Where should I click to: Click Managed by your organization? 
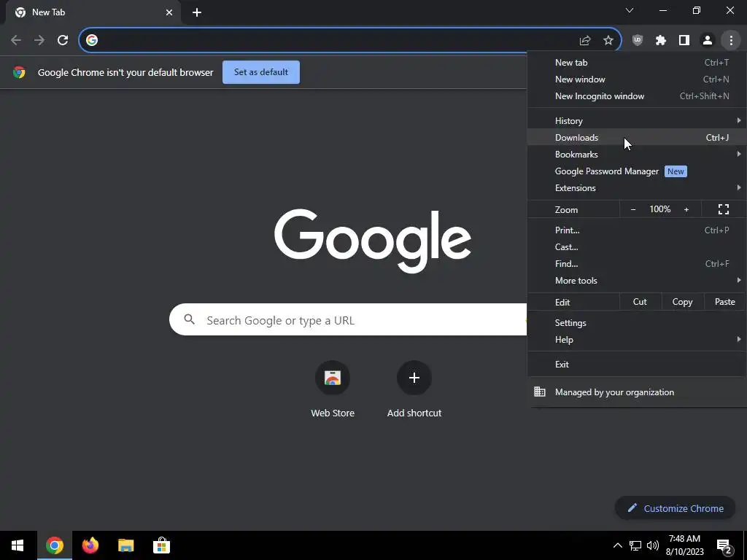637,392
